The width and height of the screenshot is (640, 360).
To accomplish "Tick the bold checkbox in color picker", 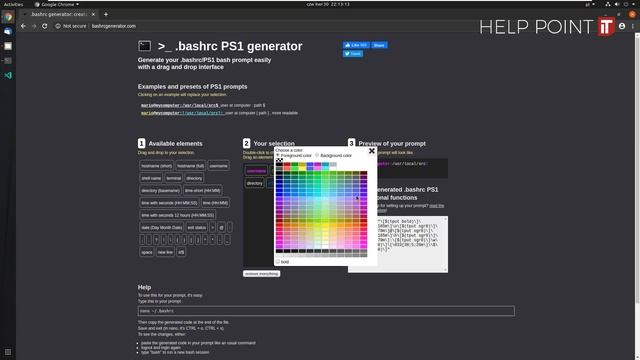I will coord(278,262).
